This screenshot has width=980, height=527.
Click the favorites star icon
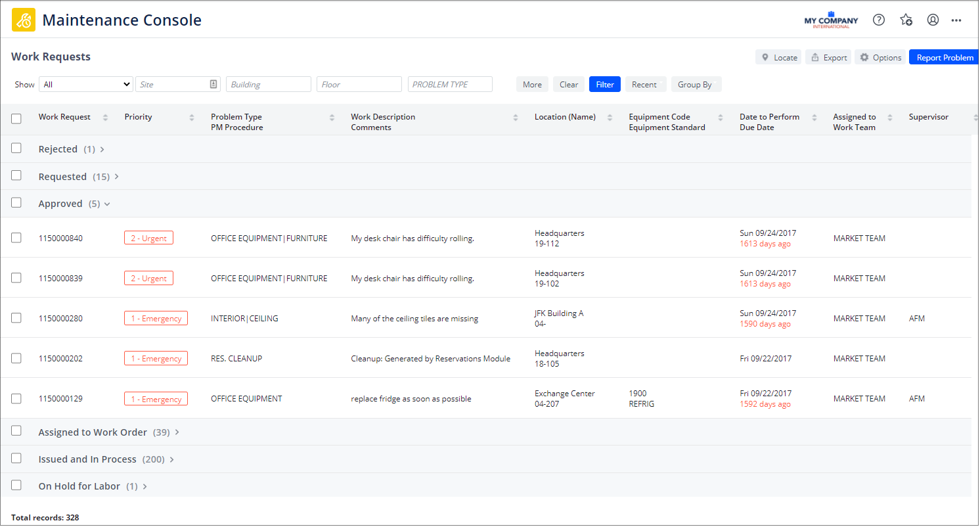point(906,20)
